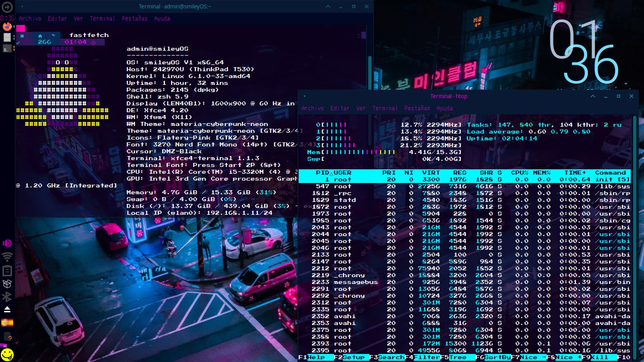The height and width of the screenshot is (362, 644).
Task: Select process row 2219 _chrony
Action: 465,275
